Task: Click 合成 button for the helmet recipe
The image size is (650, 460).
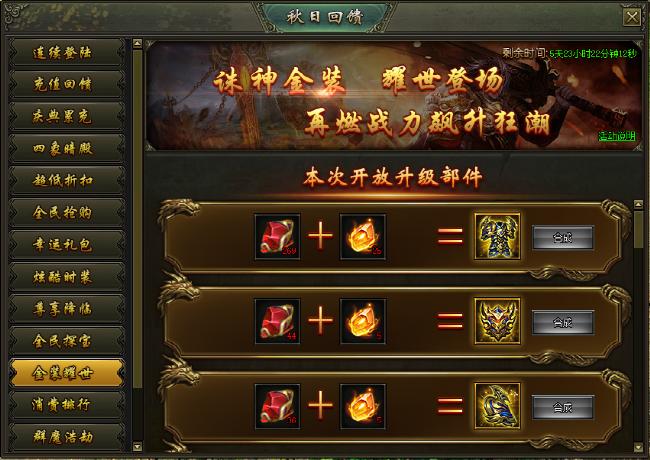Action: [x=563, y=322]
